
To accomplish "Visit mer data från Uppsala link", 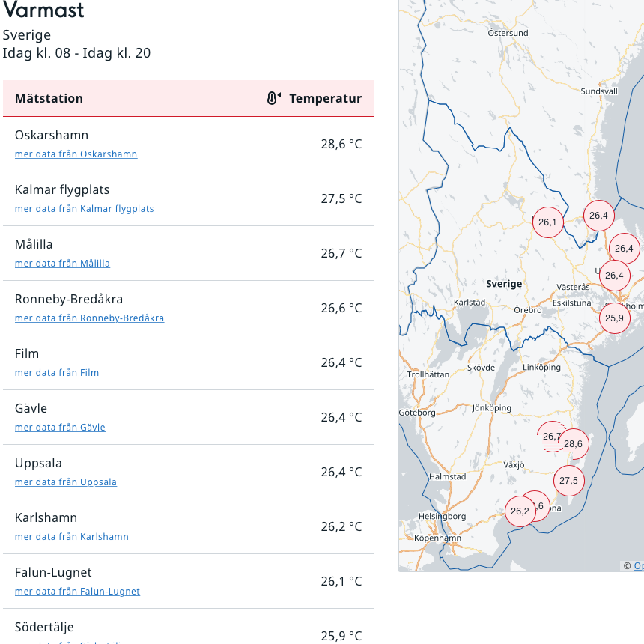I will tap(66, 482).
